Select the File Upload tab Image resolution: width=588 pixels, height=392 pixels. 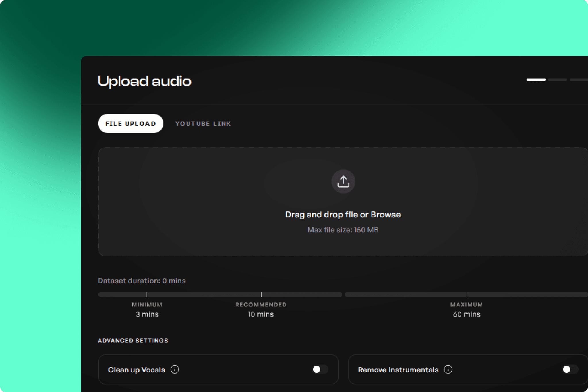click(x=131, y=123)
